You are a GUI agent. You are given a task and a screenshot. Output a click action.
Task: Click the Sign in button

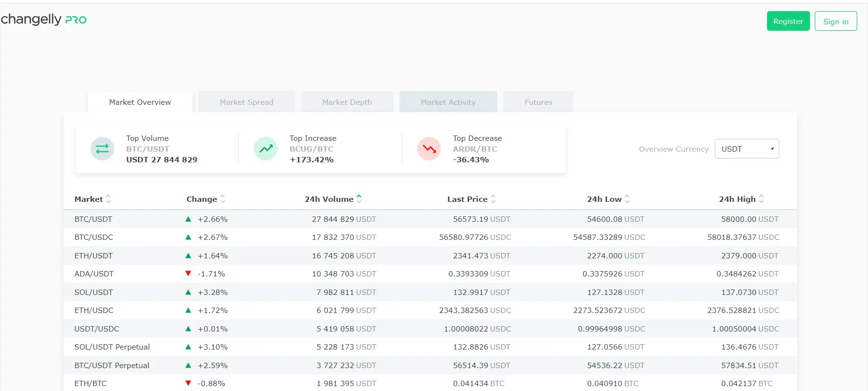coord(835,21)
